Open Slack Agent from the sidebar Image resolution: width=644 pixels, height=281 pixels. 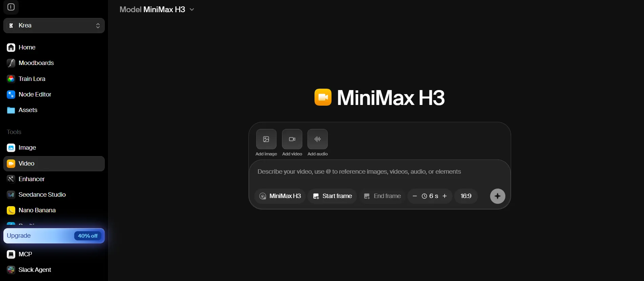pyautogui.click(x=54, y=270)
